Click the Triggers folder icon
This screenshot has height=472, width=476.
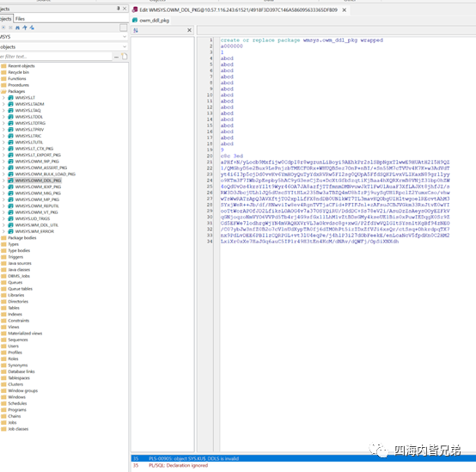pyautogui.click(x=3, y=257)
